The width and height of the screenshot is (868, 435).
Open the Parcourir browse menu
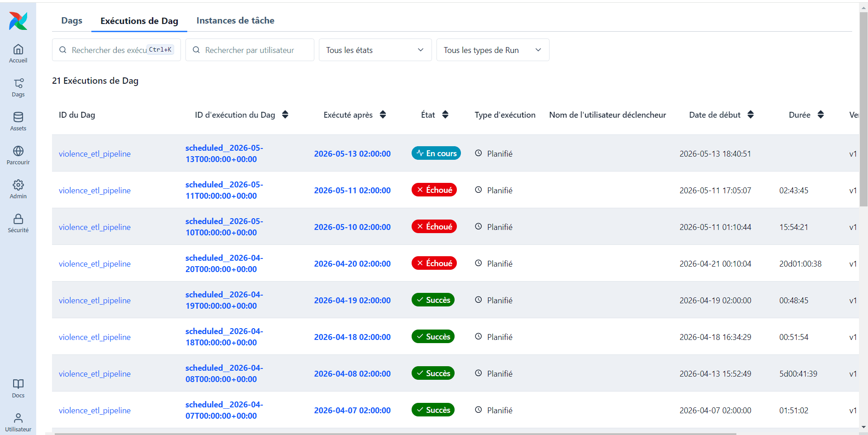tap(18, 155)
